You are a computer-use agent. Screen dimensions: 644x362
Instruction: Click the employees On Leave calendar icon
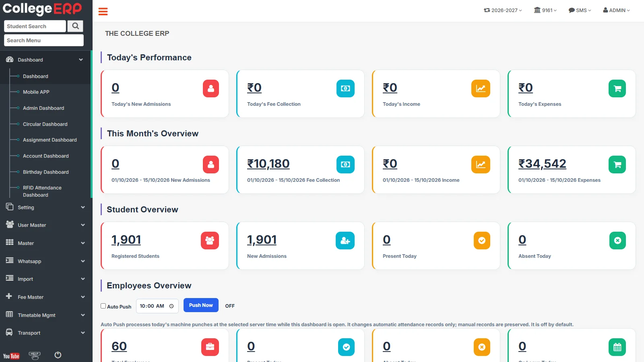[617, 347]
